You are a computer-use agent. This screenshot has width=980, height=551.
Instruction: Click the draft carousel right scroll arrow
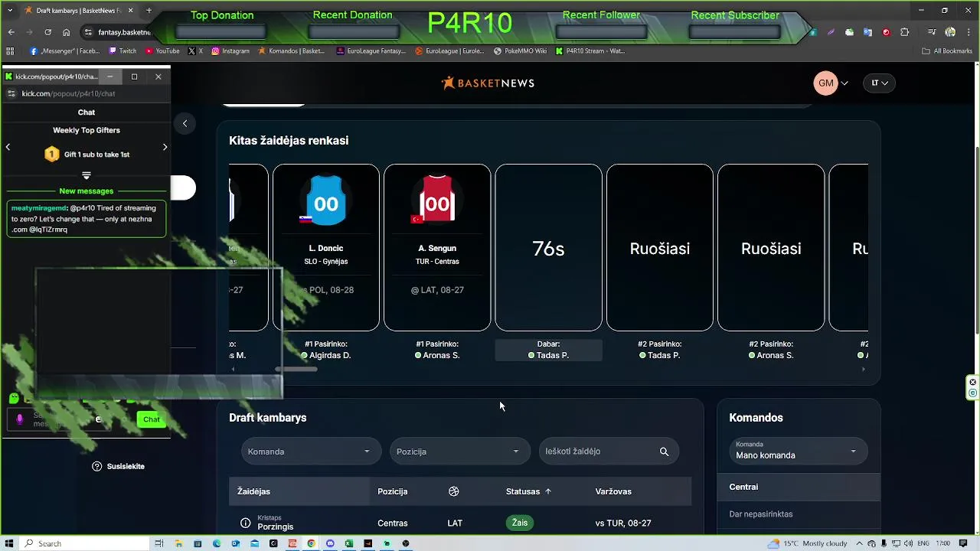click(x=863, y=369)
